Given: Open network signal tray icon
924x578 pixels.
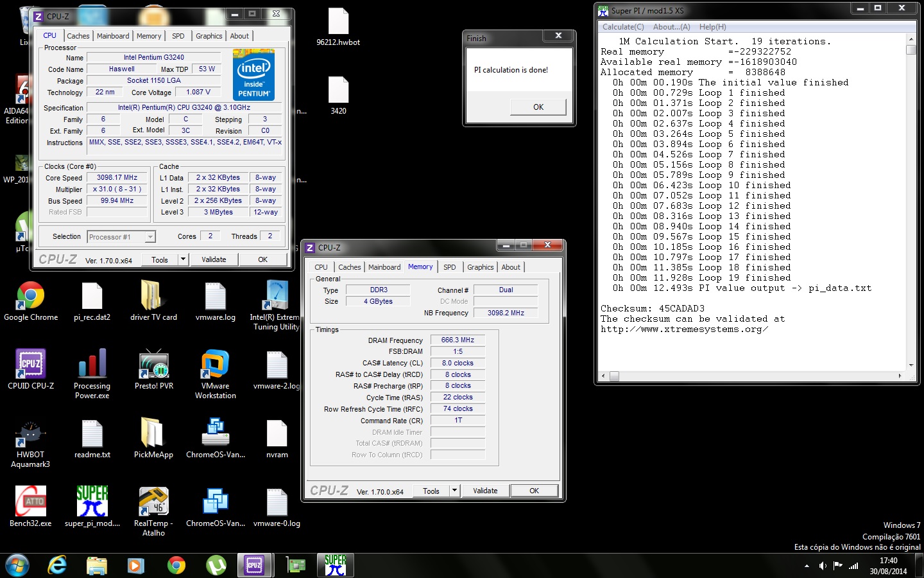Looking at the screenshot, I should [x=853, y=566].
